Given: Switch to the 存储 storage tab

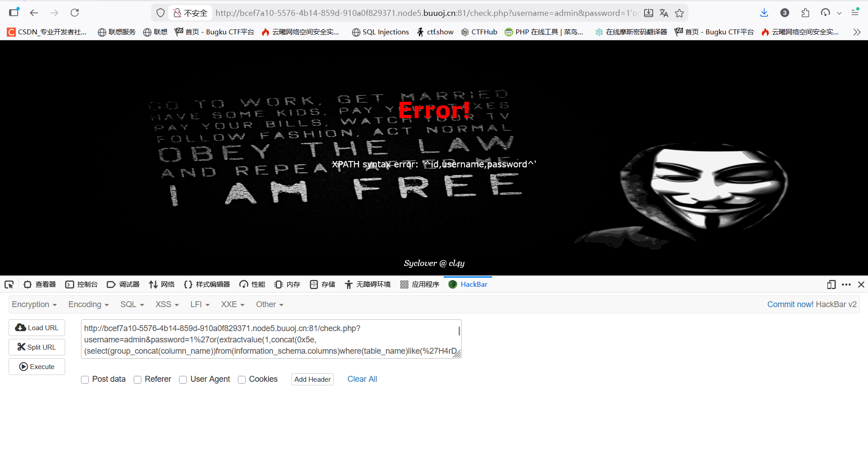Looking at the screenshot, I should (323, 285).
